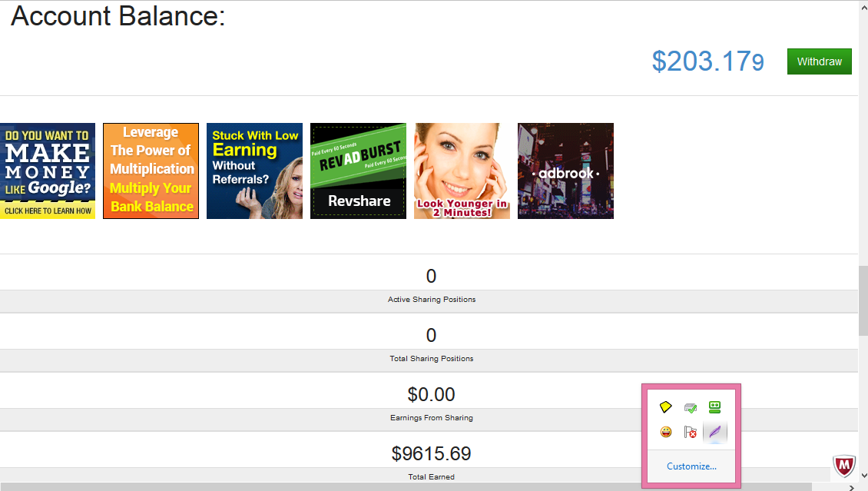Click the yellow tag tray icon
This screenshot has height=491, width=868.
point(666,407)
